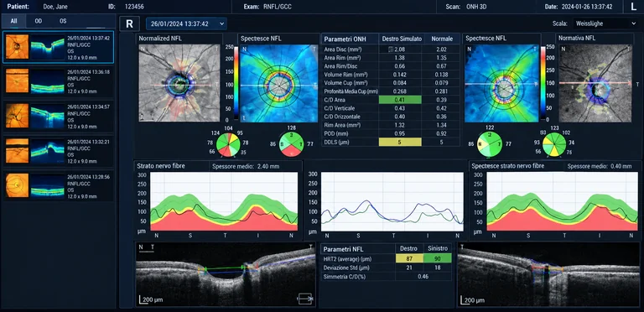Open the 13:36:18 scan entry
The height and width of the screenshot is (312, 644).
[59, 81]
